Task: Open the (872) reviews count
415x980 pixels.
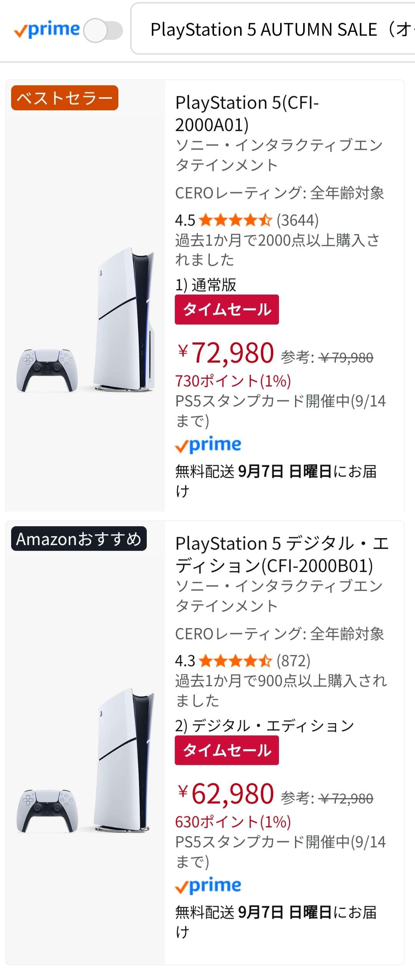Action: tap(293, 661)
